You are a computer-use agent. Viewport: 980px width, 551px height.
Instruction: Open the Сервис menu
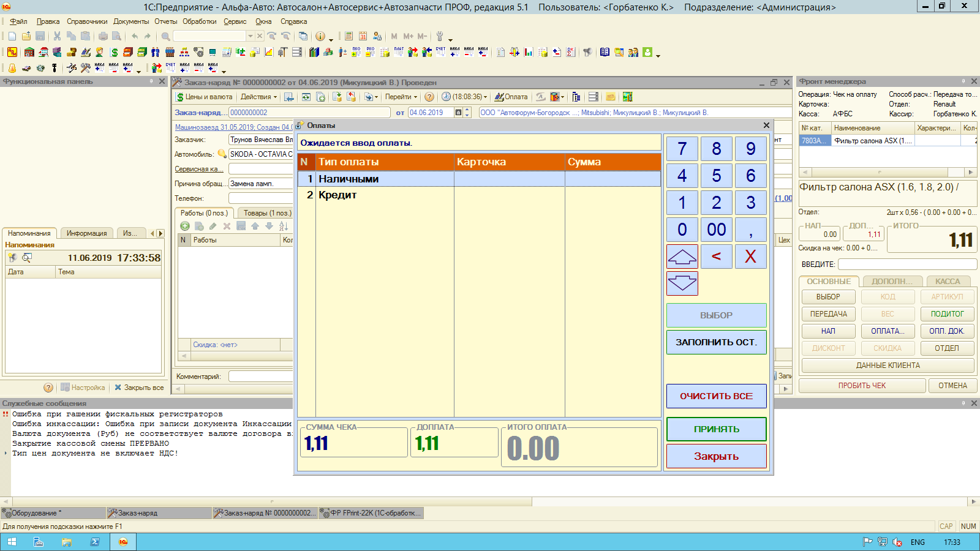coord(235,21)
